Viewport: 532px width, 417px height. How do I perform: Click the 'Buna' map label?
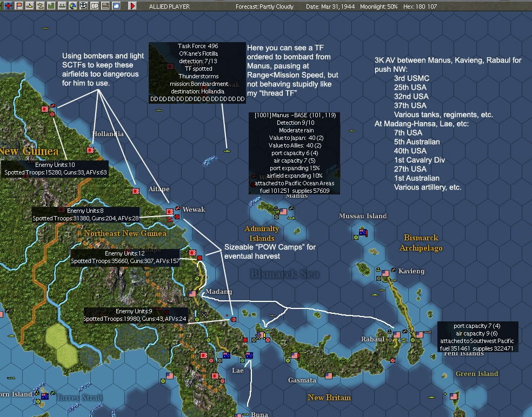pos(259,414)
